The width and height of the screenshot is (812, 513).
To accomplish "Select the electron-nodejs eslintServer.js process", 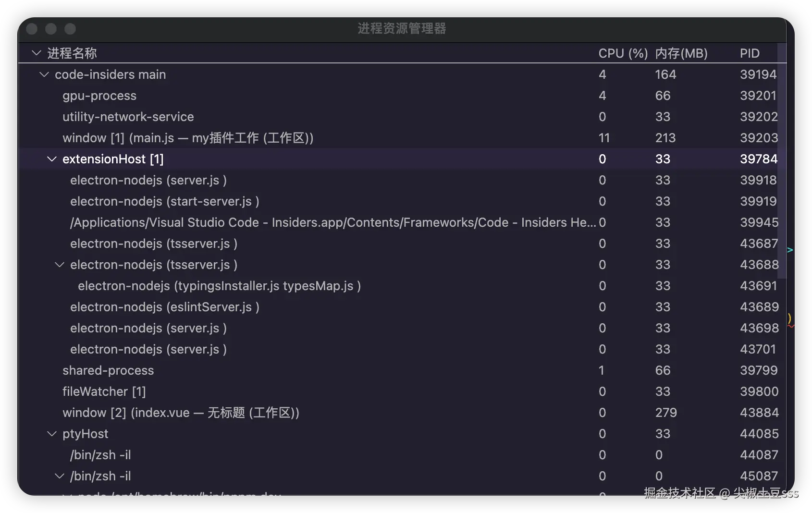I will click(165, 307).
